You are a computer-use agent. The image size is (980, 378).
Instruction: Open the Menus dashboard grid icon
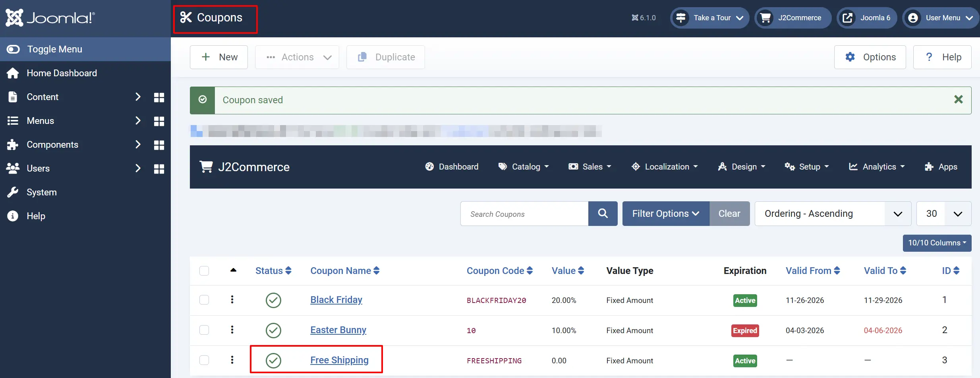(x=159, y=121)
